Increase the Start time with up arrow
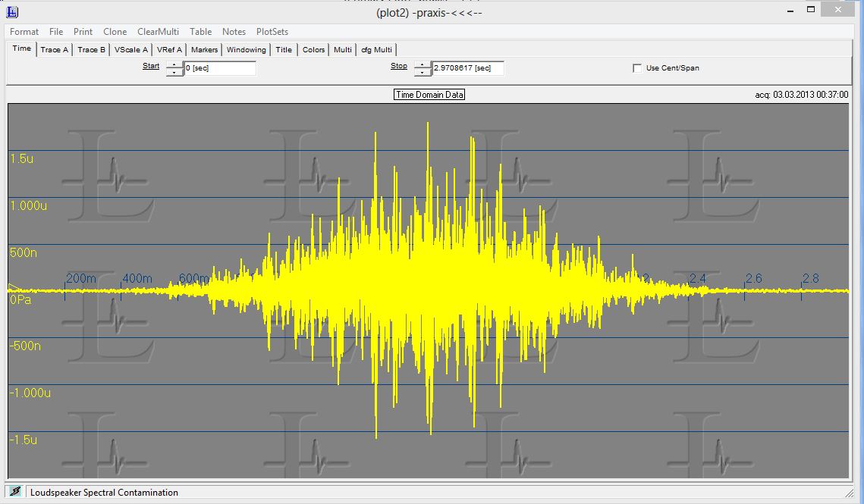 coord(174,65)
